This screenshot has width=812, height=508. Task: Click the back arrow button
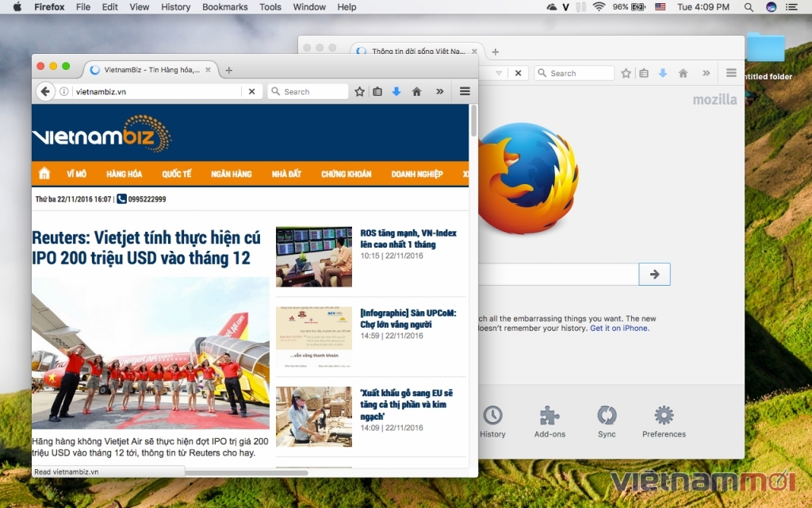[45, 92]
